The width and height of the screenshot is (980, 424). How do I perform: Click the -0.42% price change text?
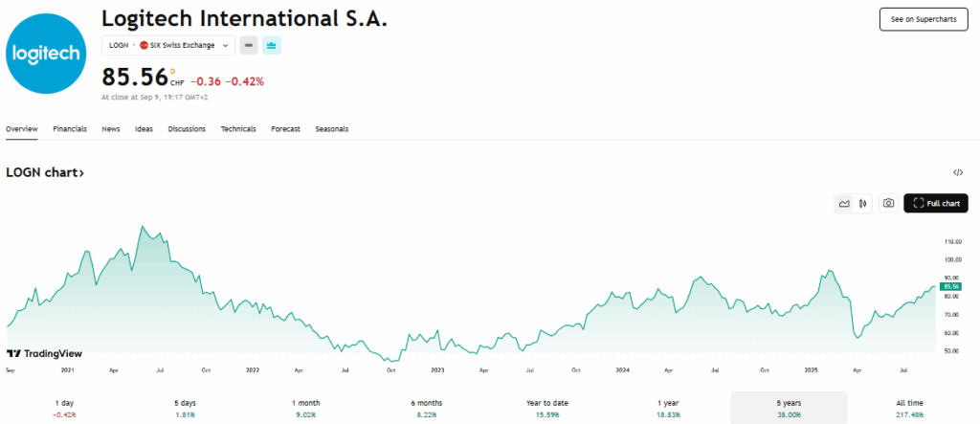(244, 81)
